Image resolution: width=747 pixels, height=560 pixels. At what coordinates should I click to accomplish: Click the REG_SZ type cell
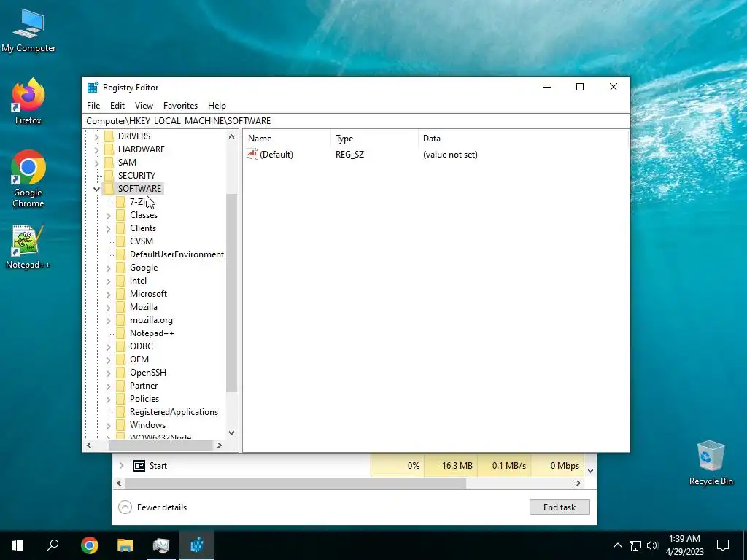point(349,155)
